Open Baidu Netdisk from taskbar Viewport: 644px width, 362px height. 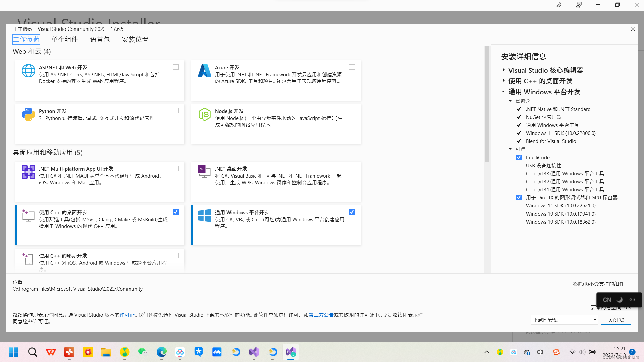tap(180, 352)
